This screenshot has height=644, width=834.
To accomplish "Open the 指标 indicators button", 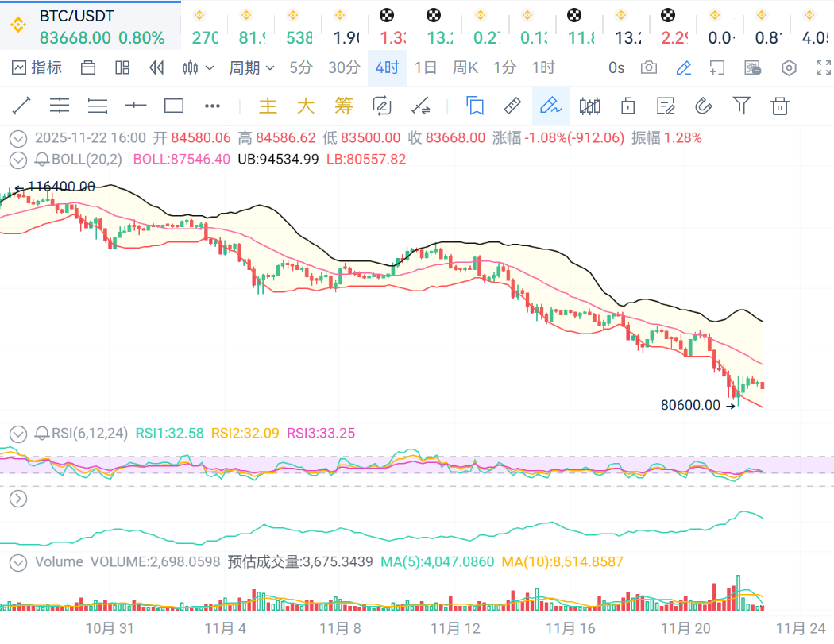I will (x=37, y=67).
